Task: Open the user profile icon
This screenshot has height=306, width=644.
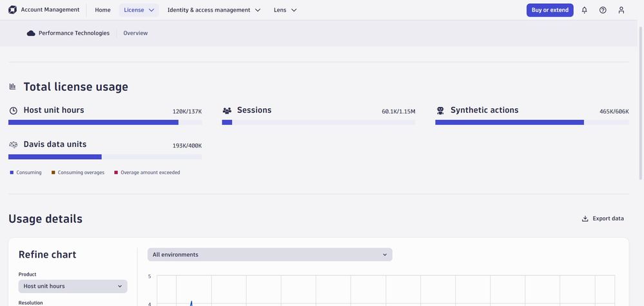Action: (x=621, y=10)
